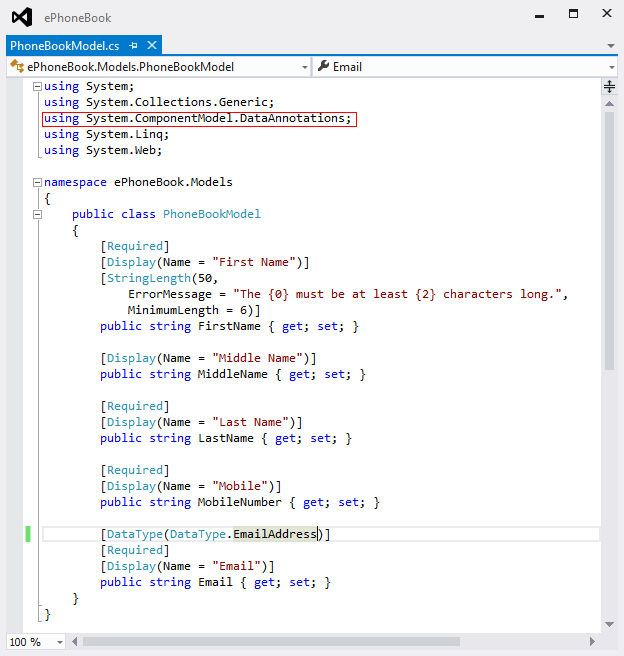Pin the PhoneBookModel.cs tab
This screenshot has height=656, width=624.
coord(133,46)
